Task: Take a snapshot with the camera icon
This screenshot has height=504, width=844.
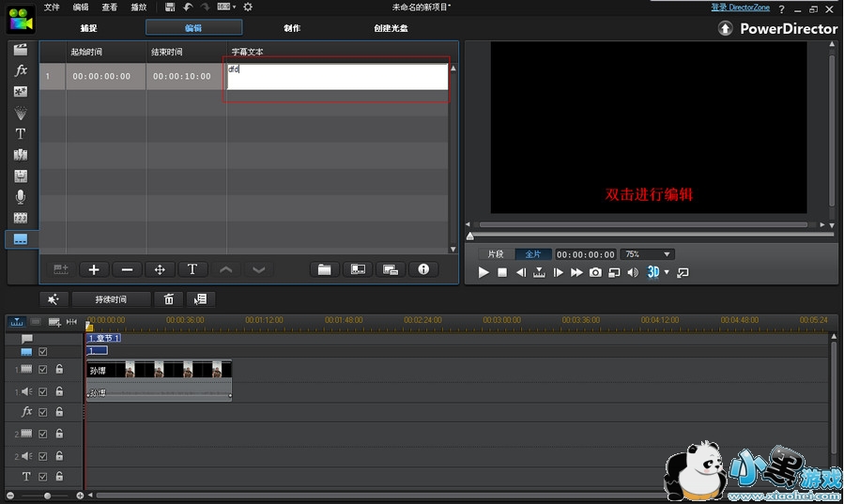Action: point(595,272)
